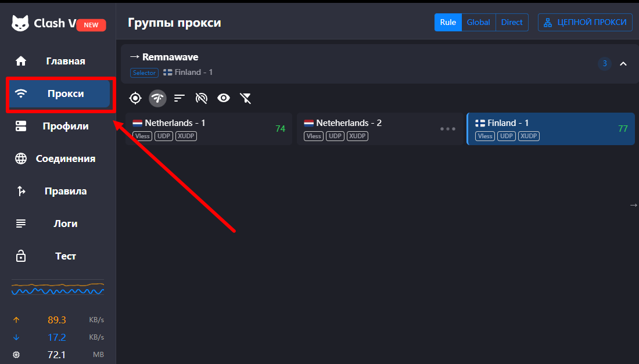Click the lines icon beside Логи
The height and width of the screenshot is (364, 639).
tap(21, 224)
